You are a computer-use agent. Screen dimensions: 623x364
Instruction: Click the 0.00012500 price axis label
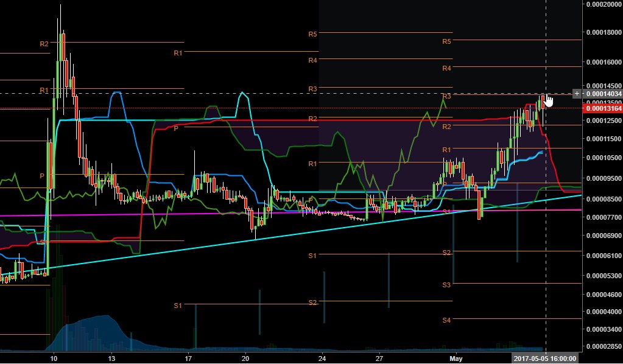pyautogui.click(x=604, y=121)
